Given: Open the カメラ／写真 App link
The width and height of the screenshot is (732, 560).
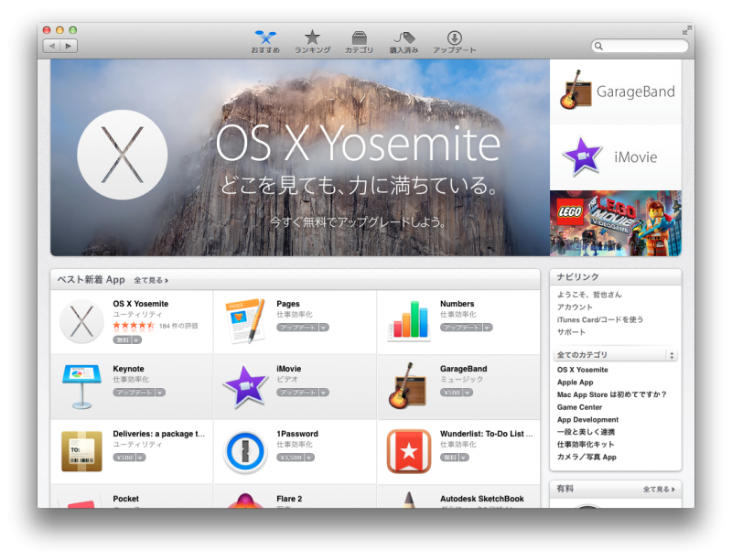Looking at the screenshot, I should 587,457.
